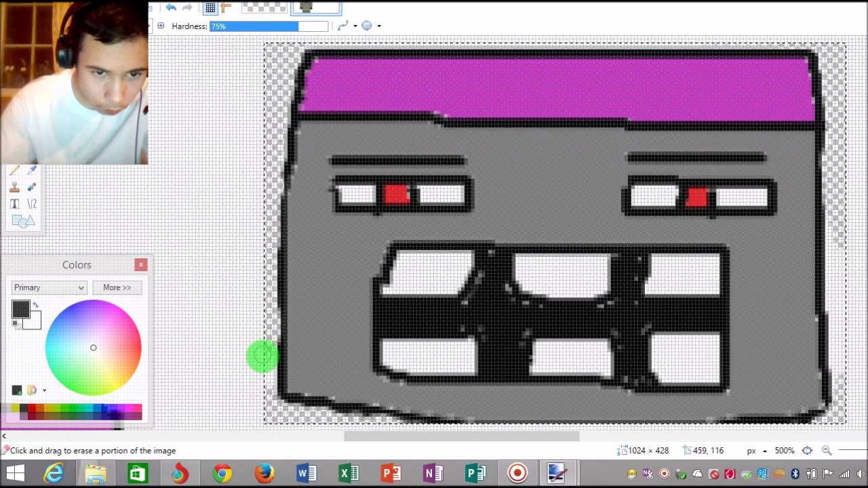The image size is (868, 488).
Task: Click the OneNote clipper tray icon
Action: [x=648, y=474]
